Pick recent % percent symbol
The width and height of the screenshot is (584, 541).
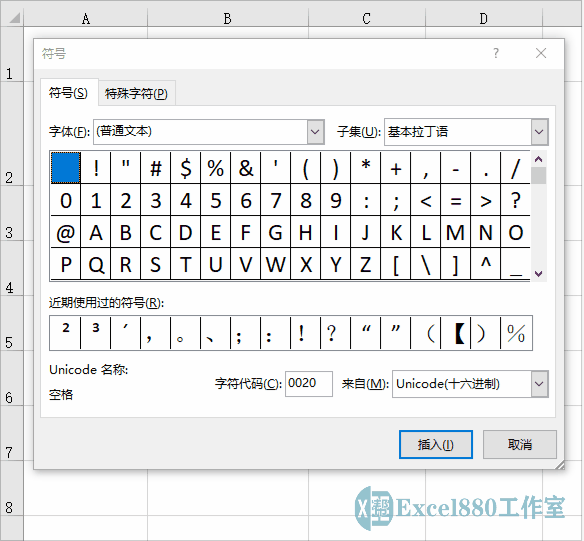516,333
